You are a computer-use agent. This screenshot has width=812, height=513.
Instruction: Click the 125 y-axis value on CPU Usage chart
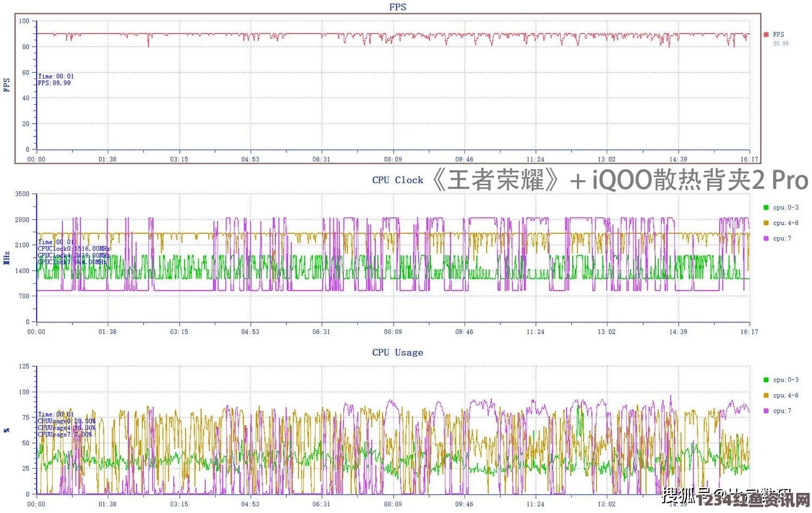tap(24, 366)
